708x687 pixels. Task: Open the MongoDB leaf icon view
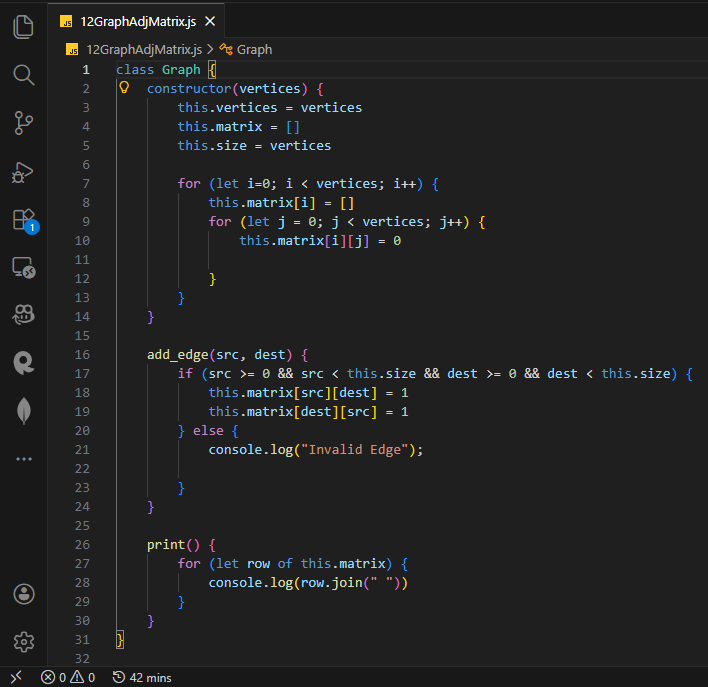tap(23, 411)
